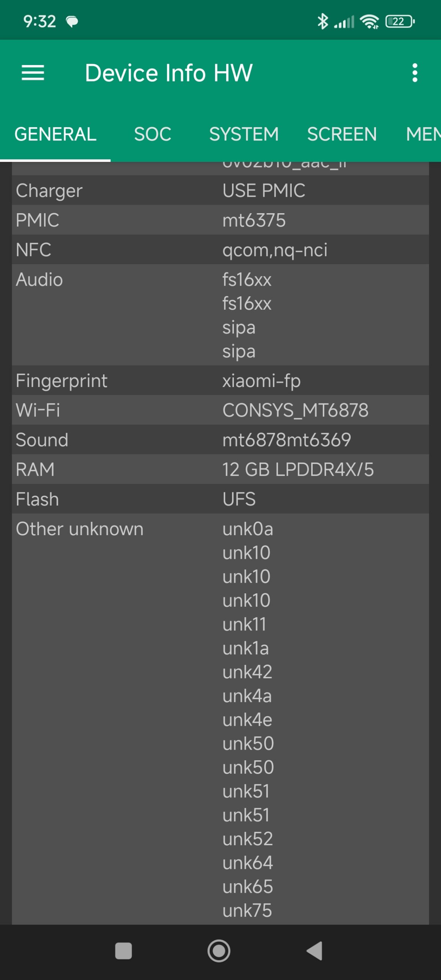Open the hamburger navigation menu
The image size is (441, 980).
33,73
